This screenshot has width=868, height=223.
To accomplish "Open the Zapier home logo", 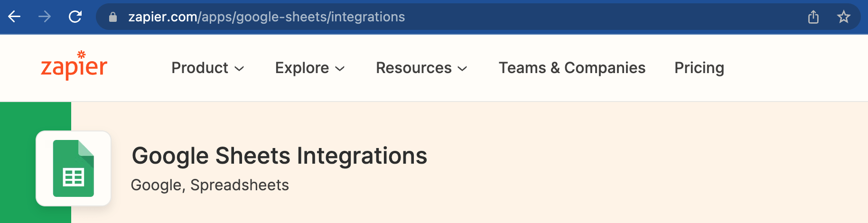I will tap(74, 66).
